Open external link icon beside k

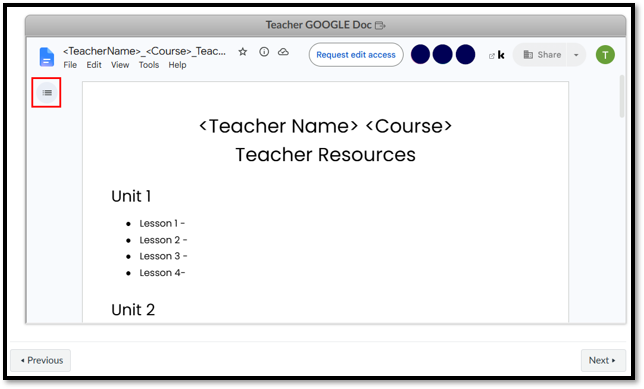click(x=492, y=56)
